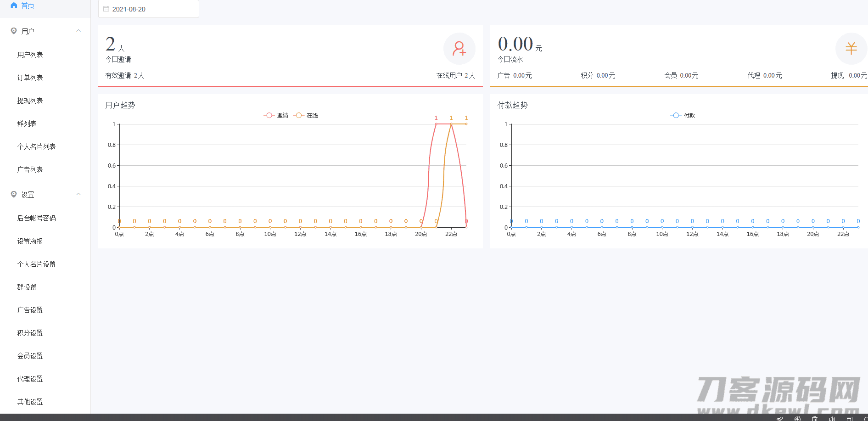The height and width of the screenshot is (421, 868).
Task: Select 广告列表 in the sidebar
Action: (30, 169)
